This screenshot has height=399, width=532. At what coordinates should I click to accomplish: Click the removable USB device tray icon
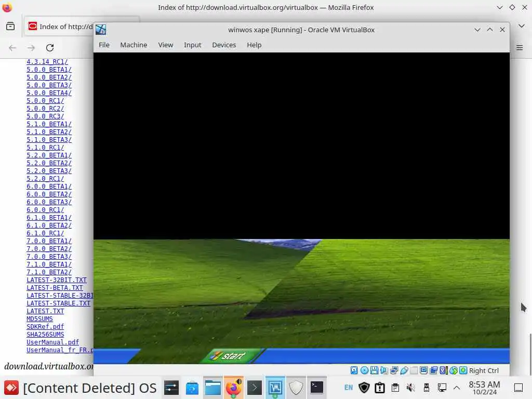click(x=427, y=388)
